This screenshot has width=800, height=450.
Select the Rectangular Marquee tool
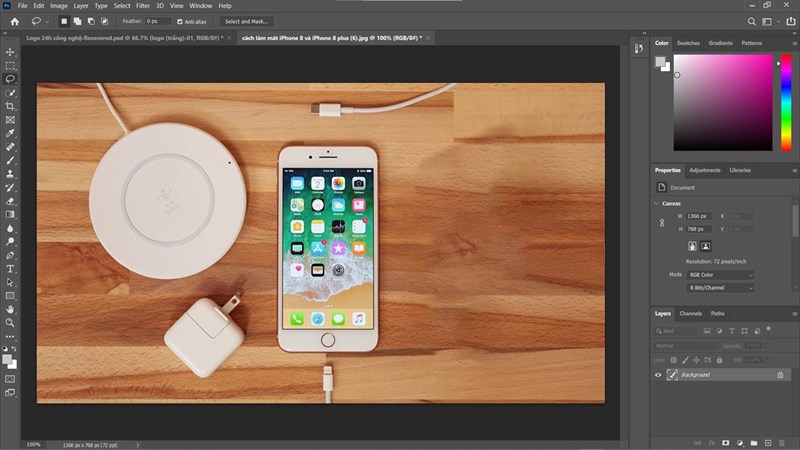(x=10, y=66)
